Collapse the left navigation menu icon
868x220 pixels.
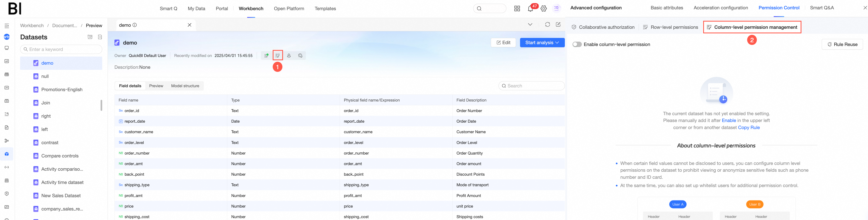point(7,26)
